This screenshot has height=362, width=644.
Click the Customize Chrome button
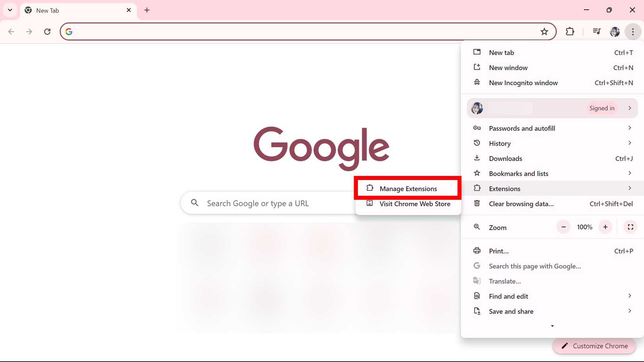click(x=594, y=346)
